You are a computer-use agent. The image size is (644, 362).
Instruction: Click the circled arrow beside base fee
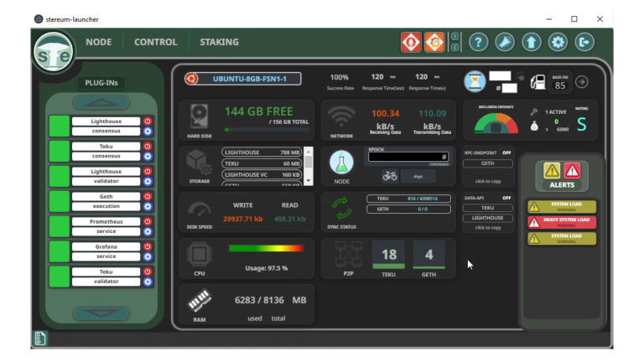coord(582,81)
